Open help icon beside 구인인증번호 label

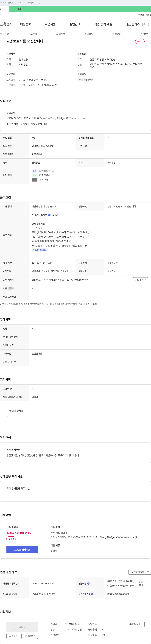pyautogui.click(x=92, y=594)
